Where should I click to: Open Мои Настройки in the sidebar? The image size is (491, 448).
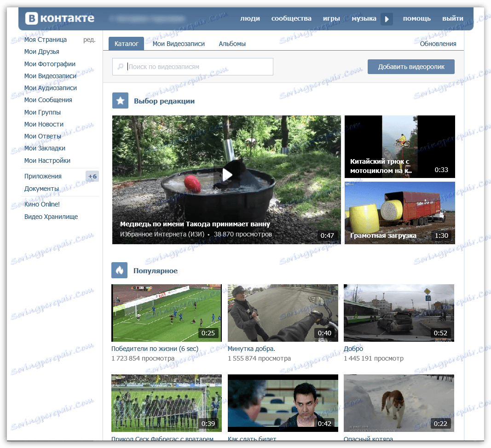pyautogui.click(x=47, y=161)
